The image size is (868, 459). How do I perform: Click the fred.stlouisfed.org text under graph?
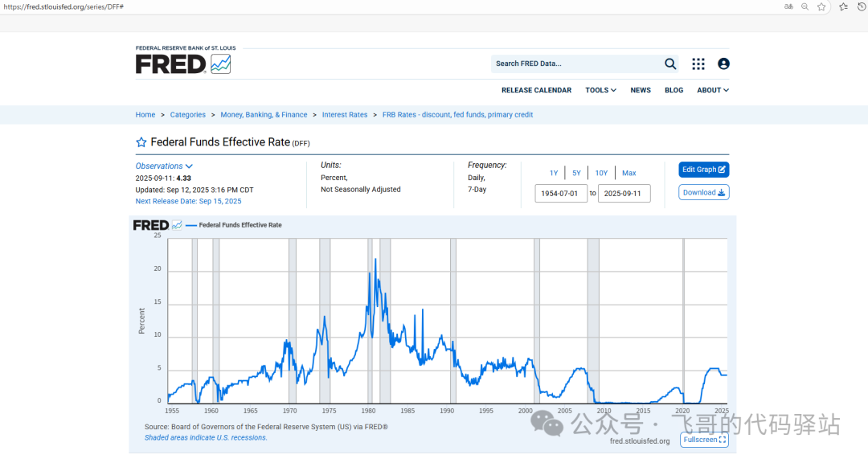tap(640, 441)
